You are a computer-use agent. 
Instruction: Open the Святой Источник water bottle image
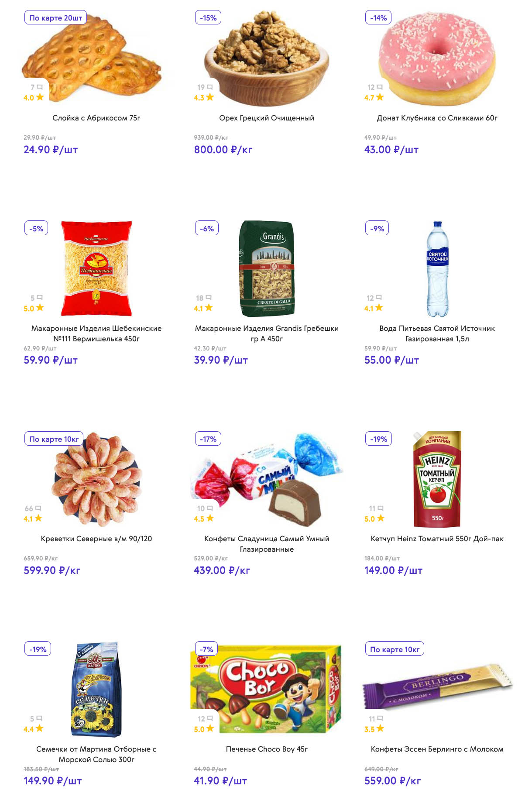[x=437, y=268]
